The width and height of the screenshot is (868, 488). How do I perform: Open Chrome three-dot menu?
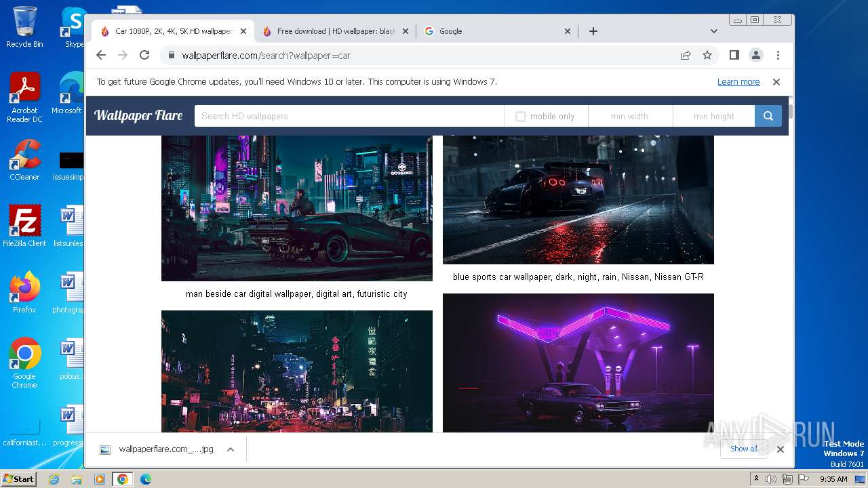point(778,55)
